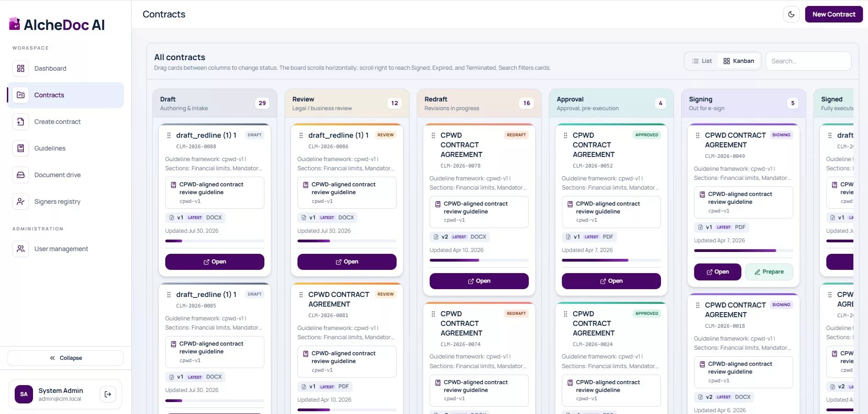Click the SA user avatar
868x414 pixels.
click(x=24, y=394)
